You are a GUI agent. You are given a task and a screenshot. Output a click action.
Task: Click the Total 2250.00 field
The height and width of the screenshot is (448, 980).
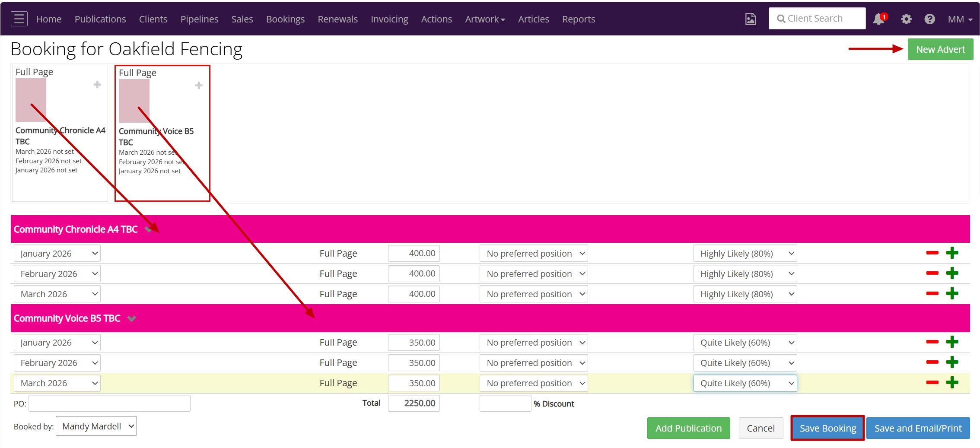[414, 403]
